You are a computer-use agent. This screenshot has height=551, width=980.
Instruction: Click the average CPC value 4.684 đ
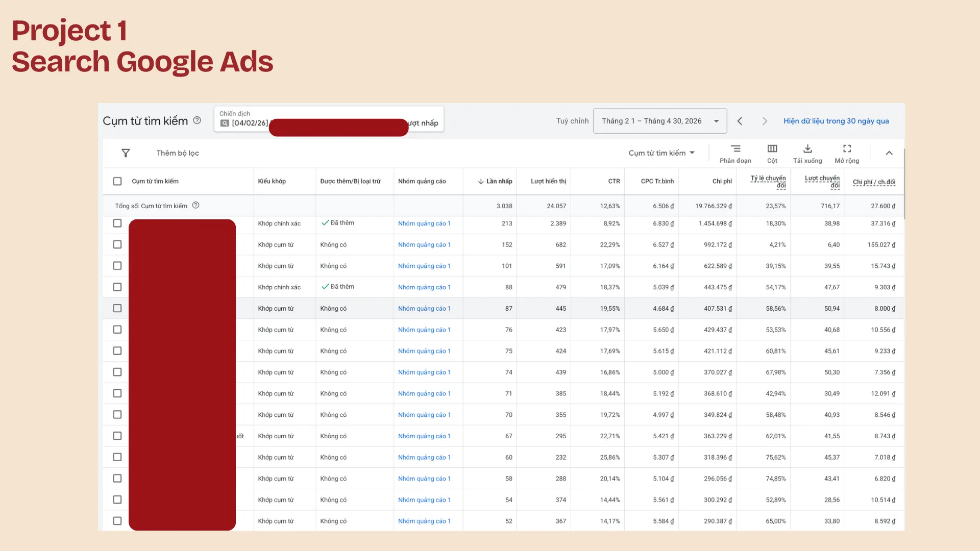pos(664,309)
